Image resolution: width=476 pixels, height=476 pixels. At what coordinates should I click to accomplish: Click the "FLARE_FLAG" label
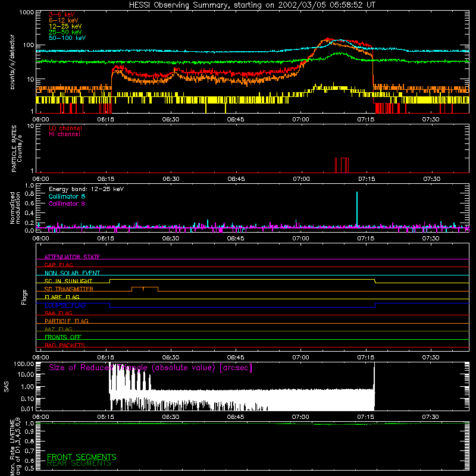62,297
